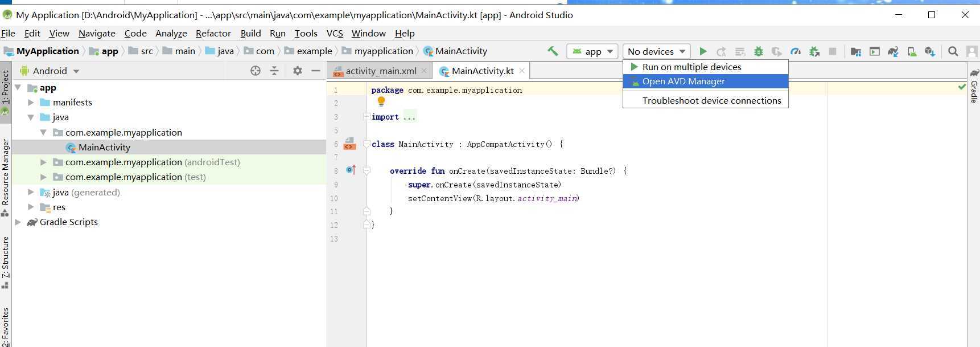Open the app run configuration dropdown
The width and height of the screenshot is (980, 347).
point(592,51)
